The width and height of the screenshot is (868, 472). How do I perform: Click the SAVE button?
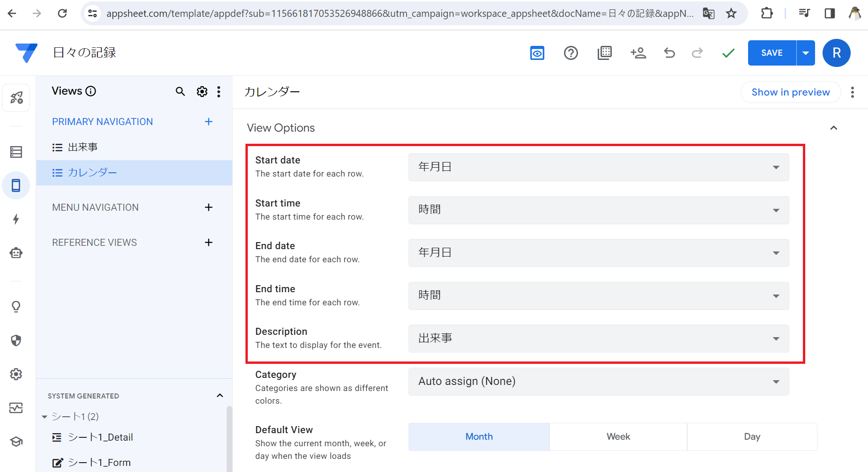772,53
